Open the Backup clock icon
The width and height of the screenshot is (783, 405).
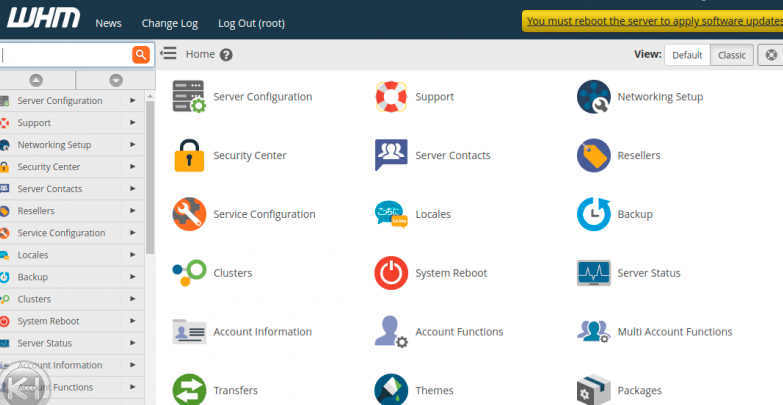594,214
